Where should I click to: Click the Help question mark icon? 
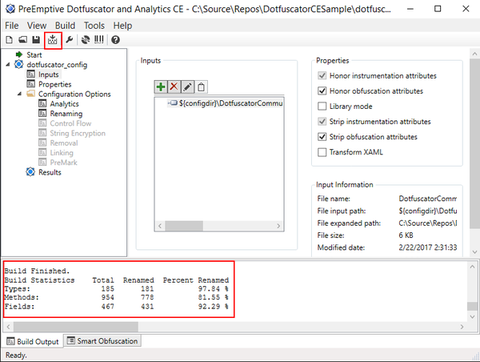(115, 40)
